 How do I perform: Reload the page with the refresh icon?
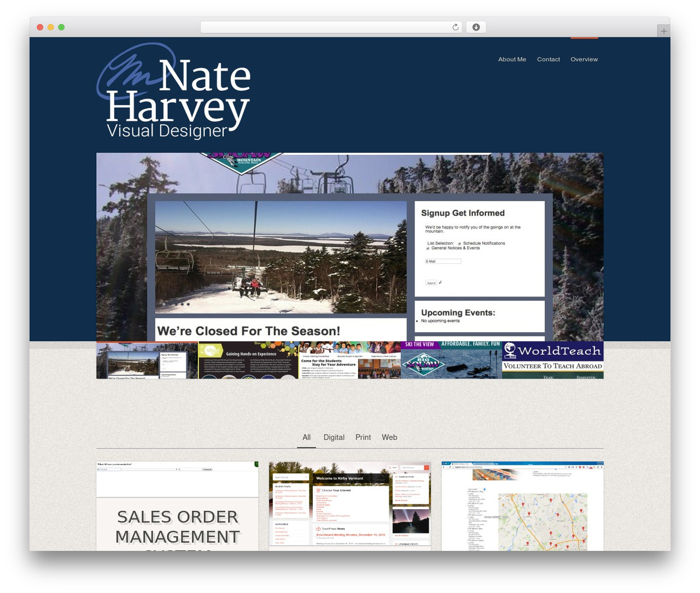tap(455, 27)
